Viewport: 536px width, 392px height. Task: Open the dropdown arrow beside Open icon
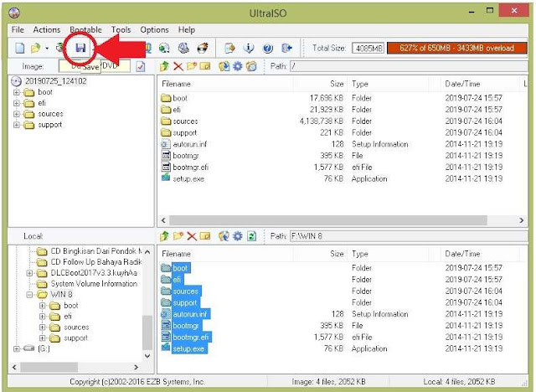pyautogui.click(x=47, y=49)
